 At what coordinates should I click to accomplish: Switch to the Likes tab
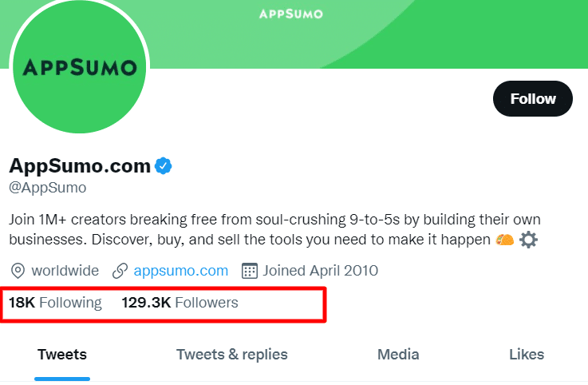[527, 355]
